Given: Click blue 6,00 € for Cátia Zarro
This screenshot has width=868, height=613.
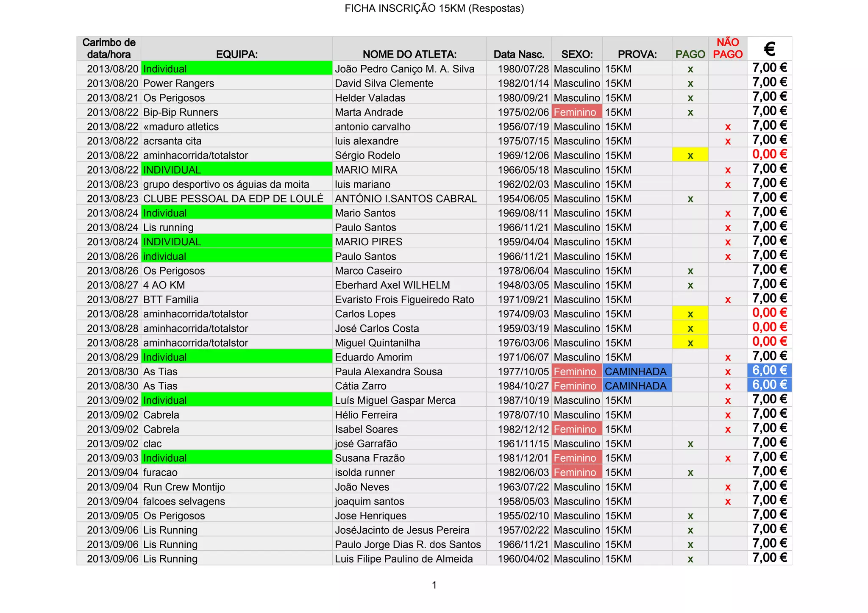Looking at the screenshot, I should pyautogui.click(x=769, y=385).
